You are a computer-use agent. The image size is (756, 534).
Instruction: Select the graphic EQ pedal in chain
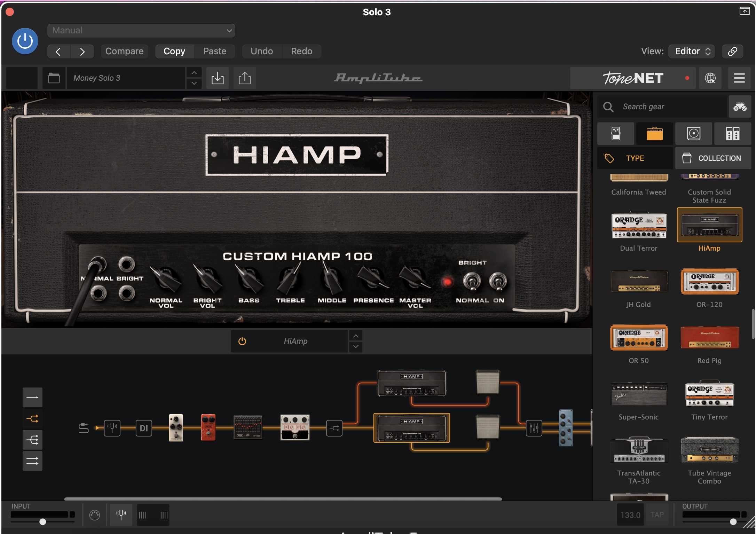pyautogui.click(x=248, y=427)
